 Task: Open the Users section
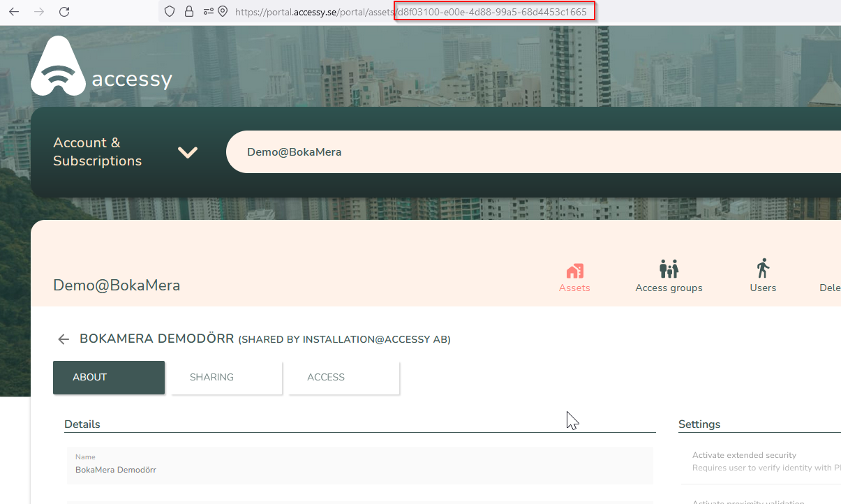pos(763,276)
